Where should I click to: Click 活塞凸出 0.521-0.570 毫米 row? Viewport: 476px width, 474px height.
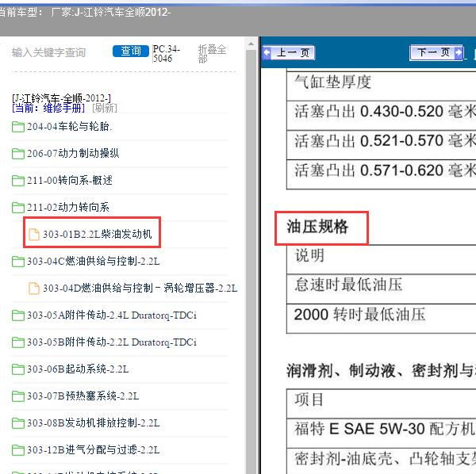point(382,144)
